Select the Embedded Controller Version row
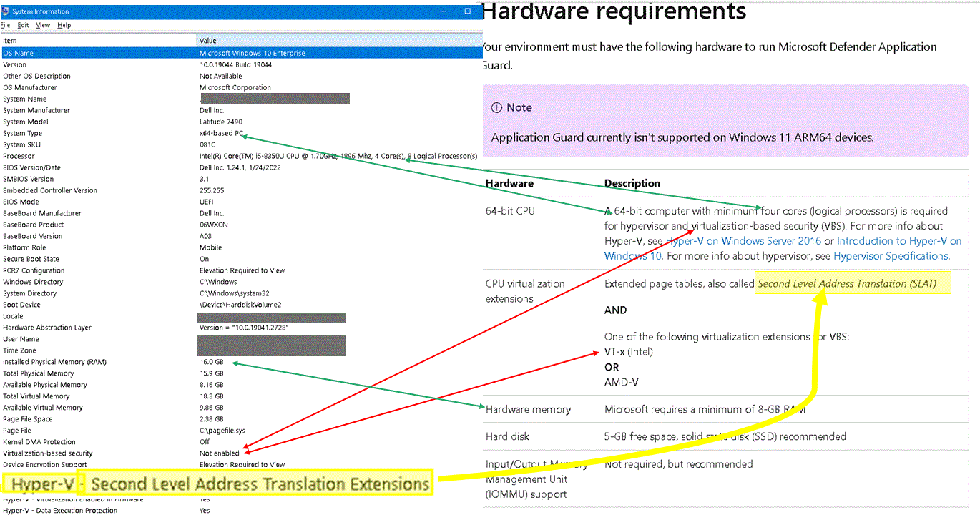 tap(241, 190)
